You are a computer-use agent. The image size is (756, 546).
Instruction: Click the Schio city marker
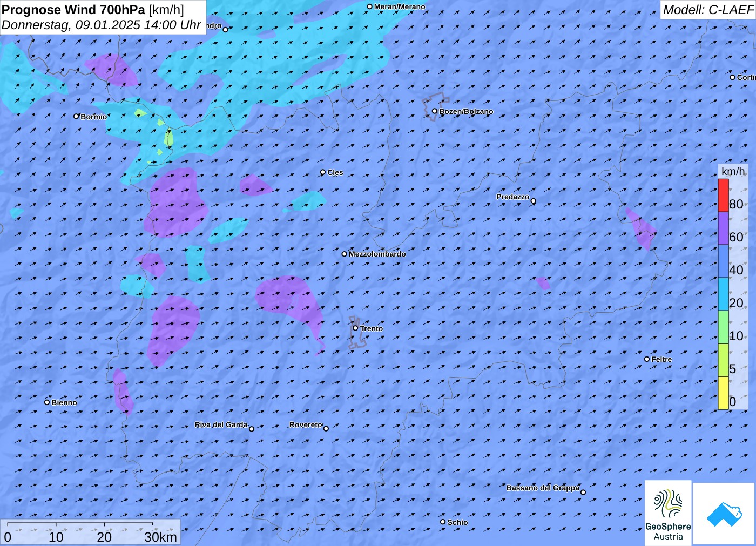(x=443, y=522)
